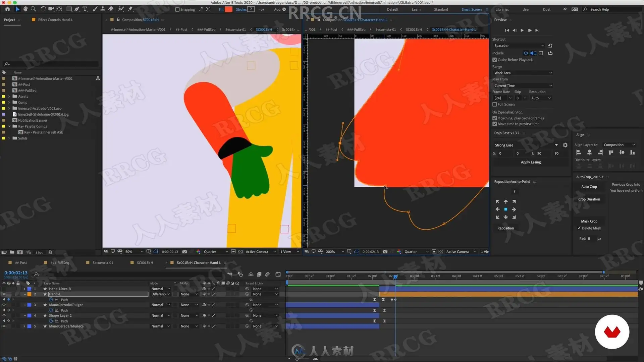644x362 pixels.
Task: Enable the Snapping checkbox
Action: coord(177,9)
